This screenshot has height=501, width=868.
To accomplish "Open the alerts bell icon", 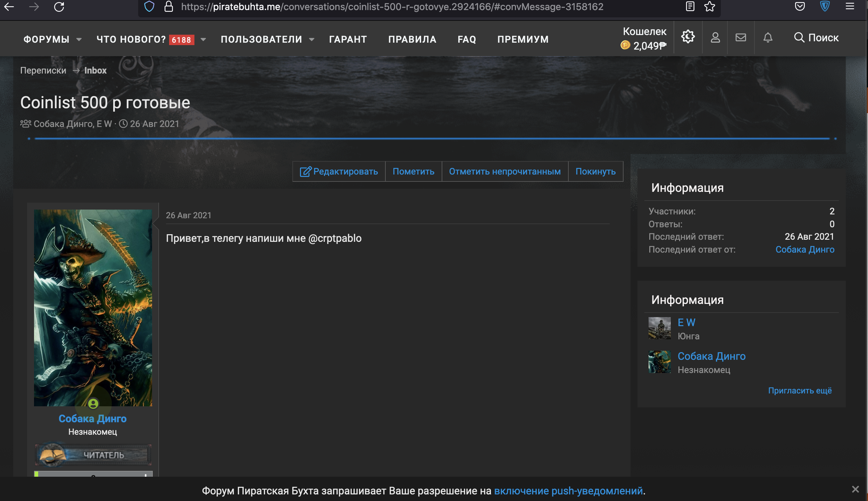I will click(x=768, y=37).
